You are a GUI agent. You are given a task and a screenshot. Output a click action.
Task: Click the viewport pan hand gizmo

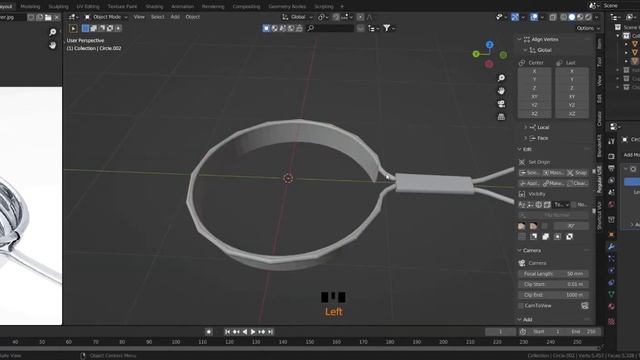point(501,91)
